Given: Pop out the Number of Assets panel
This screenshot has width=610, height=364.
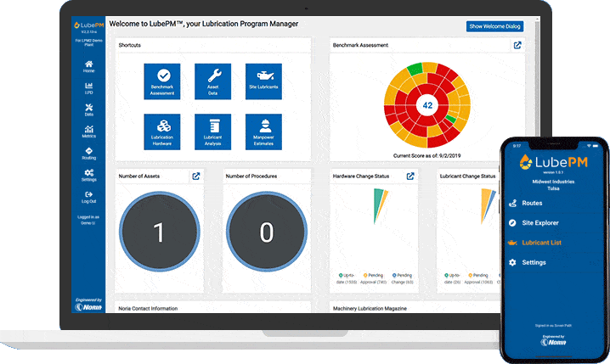Looking at the screenshot, I should pyautogui.click(x=196, y=176).
